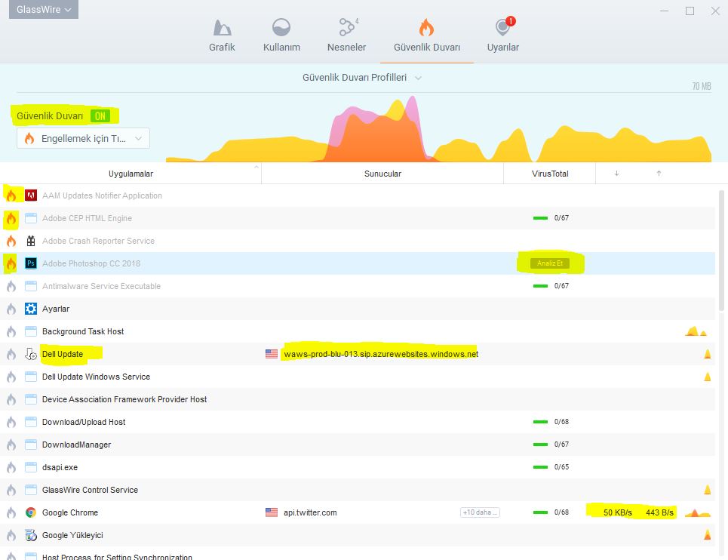Viewport: 728px width, 560px height.
Task: Unblock Adobe CEP HTML Engine flame
Action: (11, 218)
